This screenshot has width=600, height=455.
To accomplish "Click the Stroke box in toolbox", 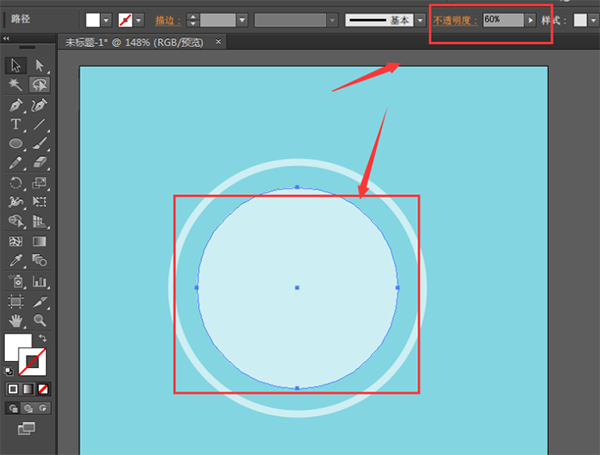I will pyautogui.click(x=33, y=362).
